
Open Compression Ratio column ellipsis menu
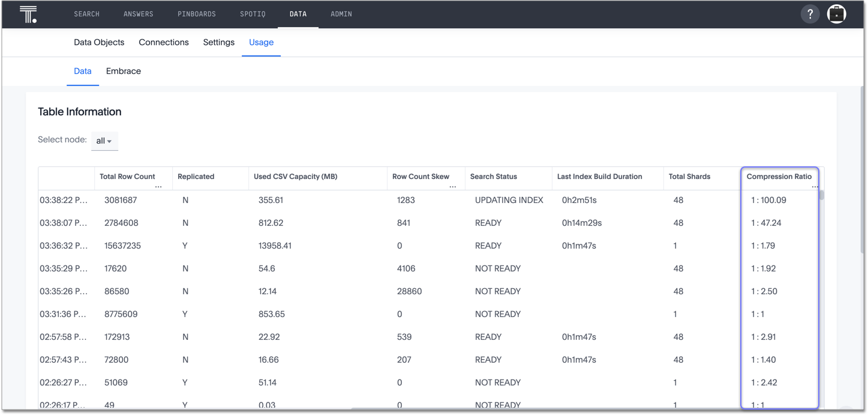pos(815,187)
